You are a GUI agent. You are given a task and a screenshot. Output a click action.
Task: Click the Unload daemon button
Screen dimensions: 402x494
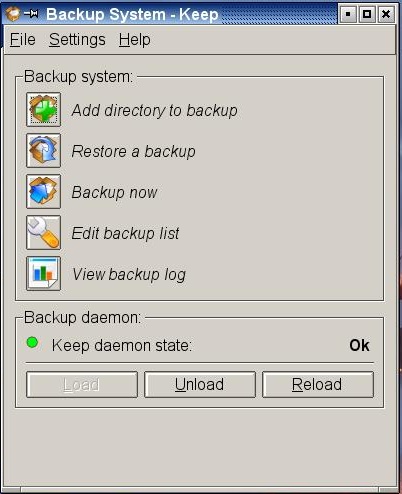tap(200, 385)
